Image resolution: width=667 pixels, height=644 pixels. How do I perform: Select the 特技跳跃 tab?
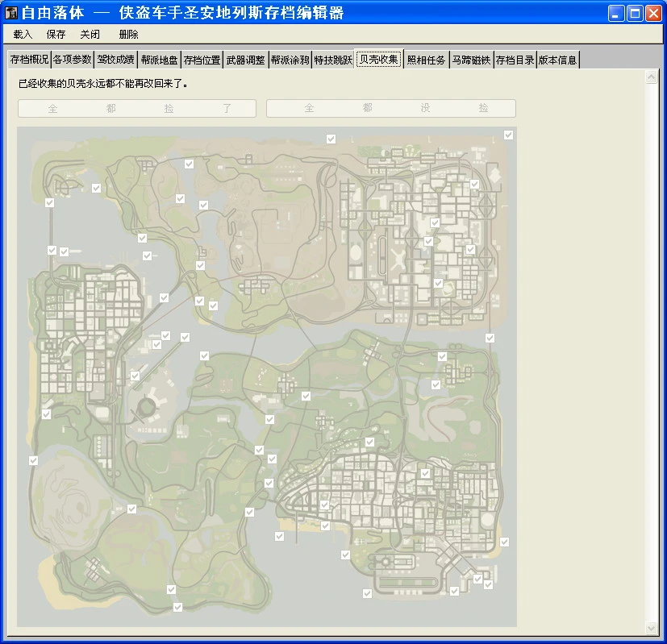coord(334,60)
